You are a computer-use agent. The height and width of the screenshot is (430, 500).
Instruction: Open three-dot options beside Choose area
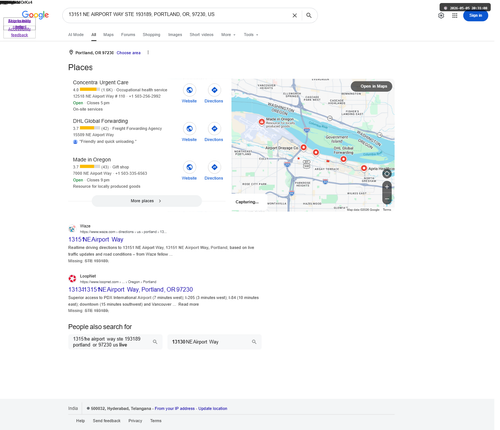[x=148, y=53]
